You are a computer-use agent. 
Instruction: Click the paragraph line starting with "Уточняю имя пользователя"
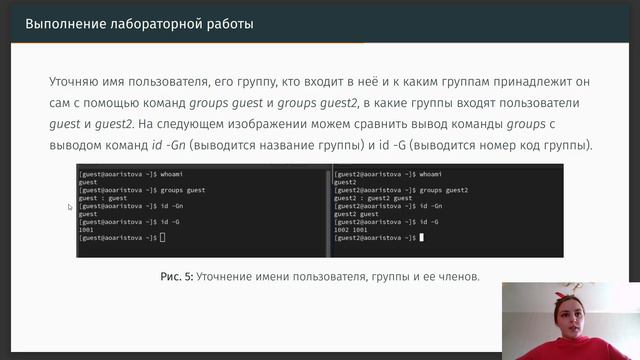tap(319, 82)
